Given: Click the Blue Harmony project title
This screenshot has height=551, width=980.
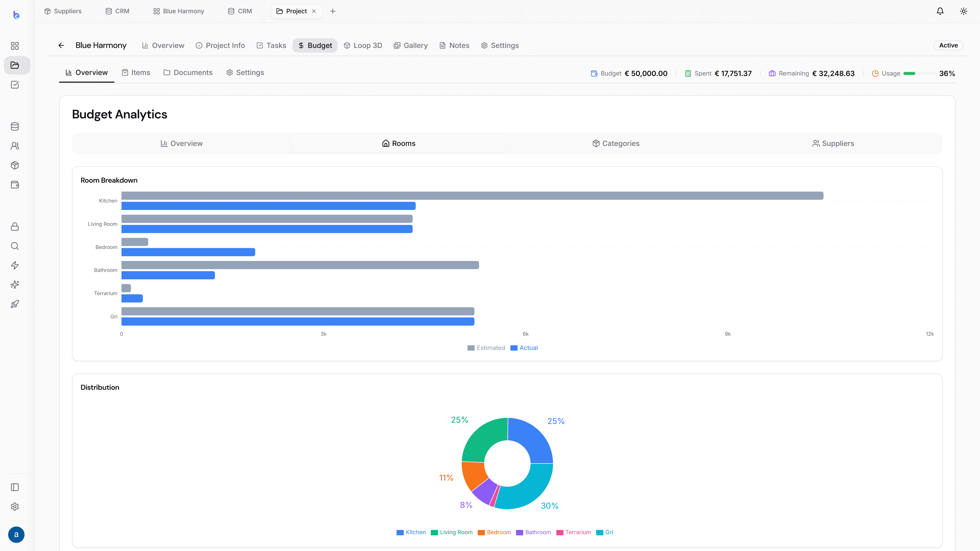Looking at the screenshot, I should (x=101, y=45).
